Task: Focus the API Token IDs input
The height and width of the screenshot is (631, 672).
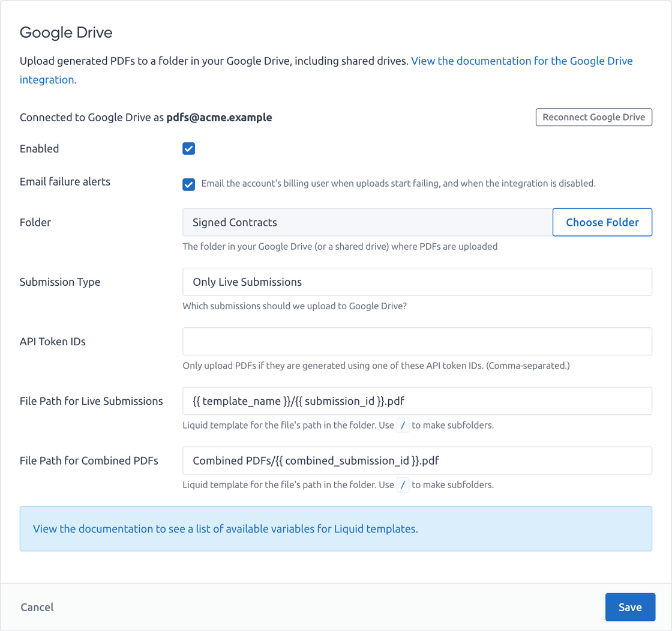Action: coord(417,342)
